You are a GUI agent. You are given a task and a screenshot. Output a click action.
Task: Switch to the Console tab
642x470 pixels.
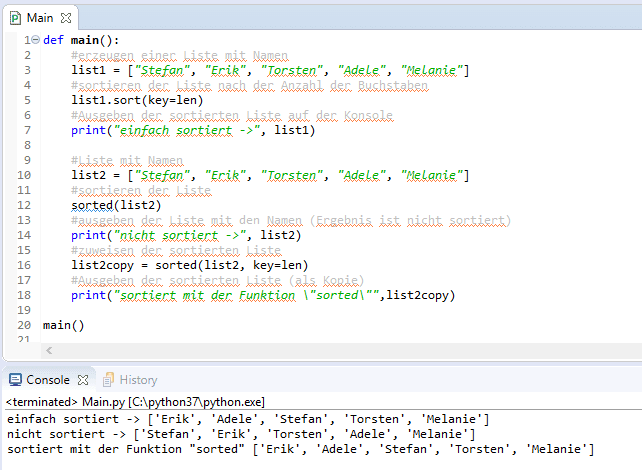click(48, 380)
